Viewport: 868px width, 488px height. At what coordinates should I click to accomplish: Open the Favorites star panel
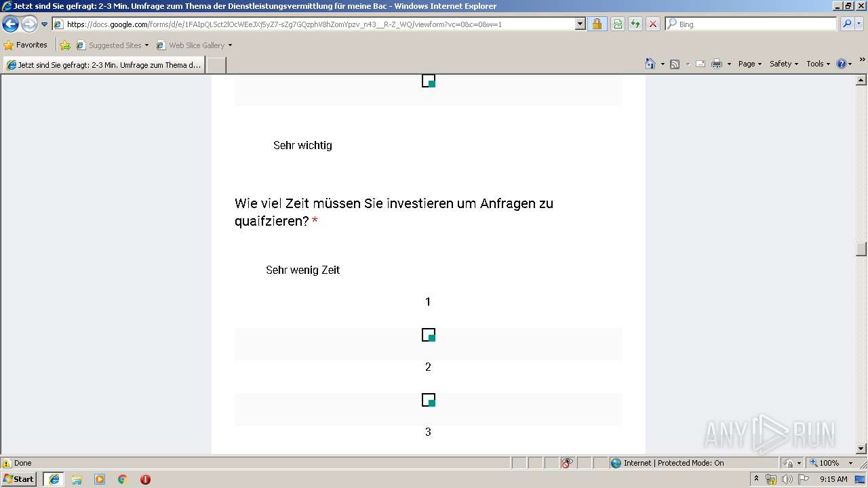click(26, 45)
